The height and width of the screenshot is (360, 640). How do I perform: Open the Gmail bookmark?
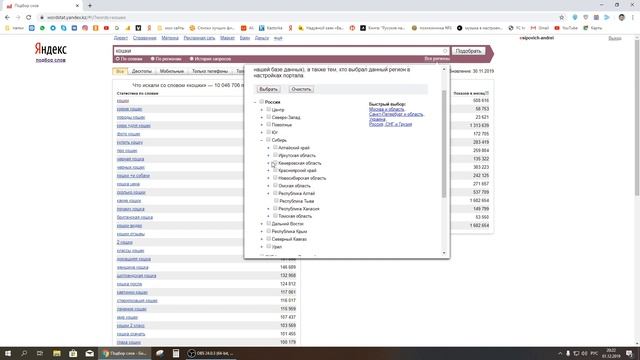coord(540,28)
